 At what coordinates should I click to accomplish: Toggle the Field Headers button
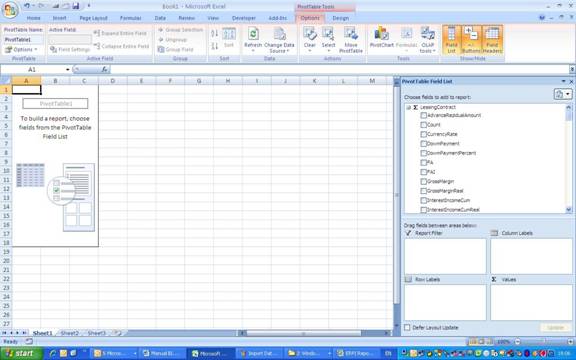492,40
